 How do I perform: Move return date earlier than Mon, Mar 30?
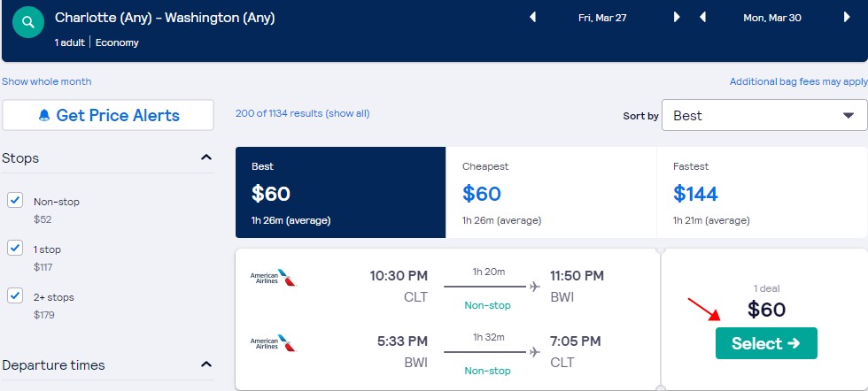[703, 18]
